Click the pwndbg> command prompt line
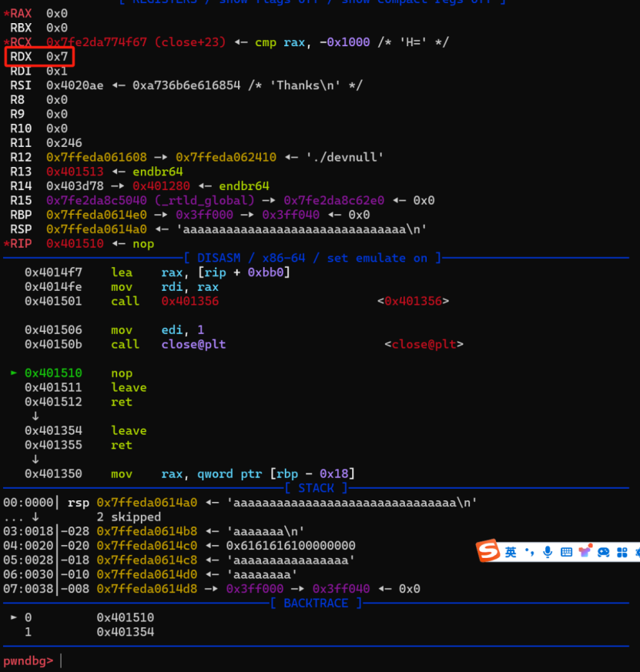This screenshot has width=640, height=672. pos(31,660)
